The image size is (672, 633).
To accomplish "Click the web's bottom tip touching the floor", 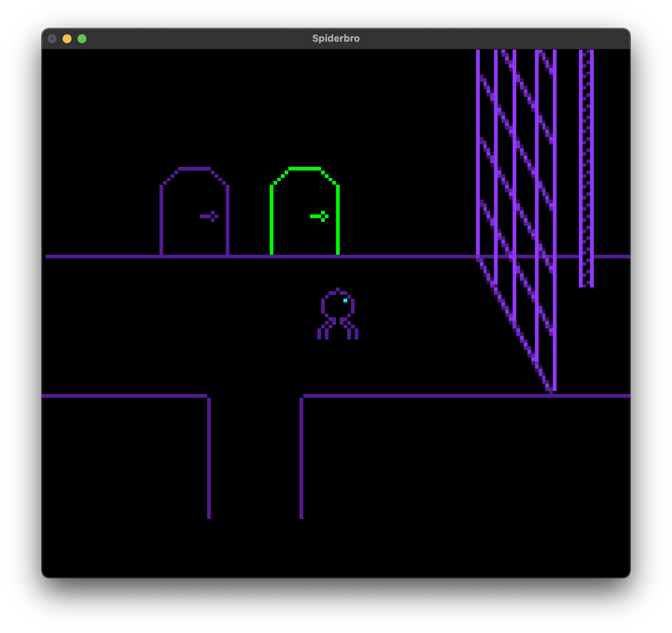I will coord(551,390).
